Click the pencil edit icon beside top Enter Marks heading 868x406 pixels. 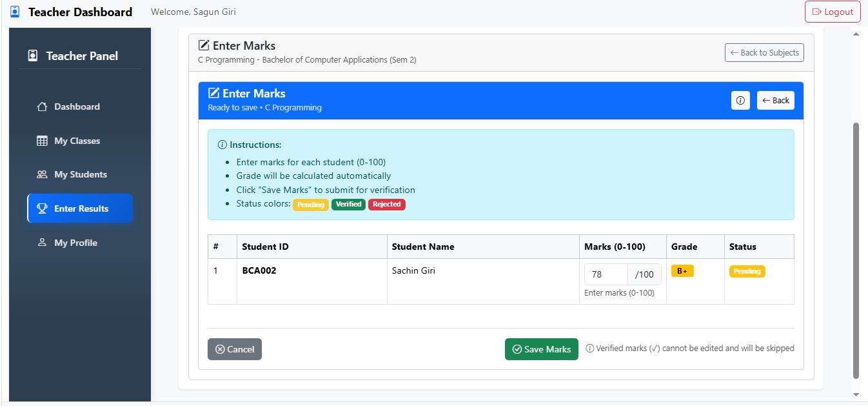point(204,45)
